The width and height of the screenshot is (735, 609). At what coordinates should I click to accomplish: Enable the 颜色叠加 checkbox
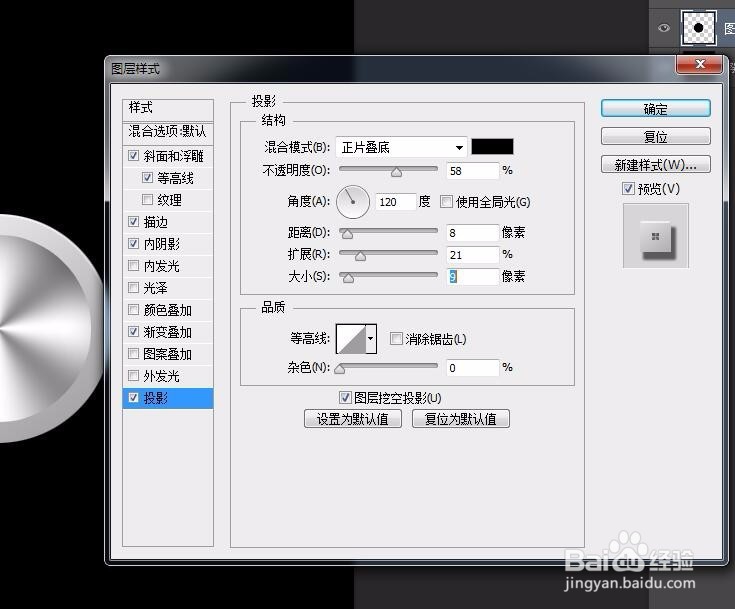click(134, 309)
